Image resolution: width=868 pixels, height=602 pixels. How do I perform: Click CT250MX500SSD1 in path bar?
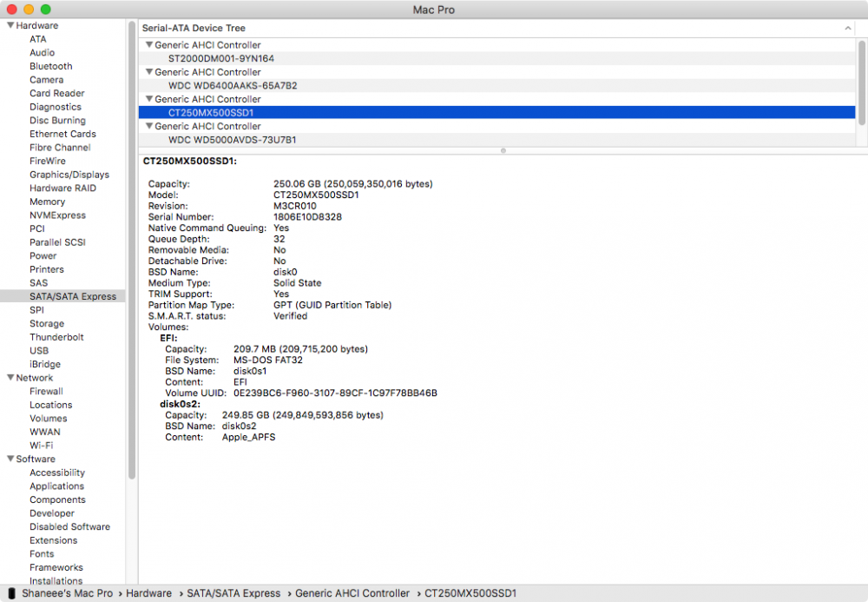pos(470,593)
